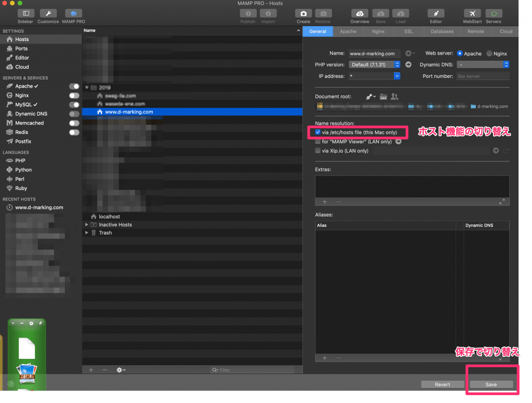532x403 pixels.
Task: Click the MAMP PRO elephant icon
Action: tap(73, 14)
